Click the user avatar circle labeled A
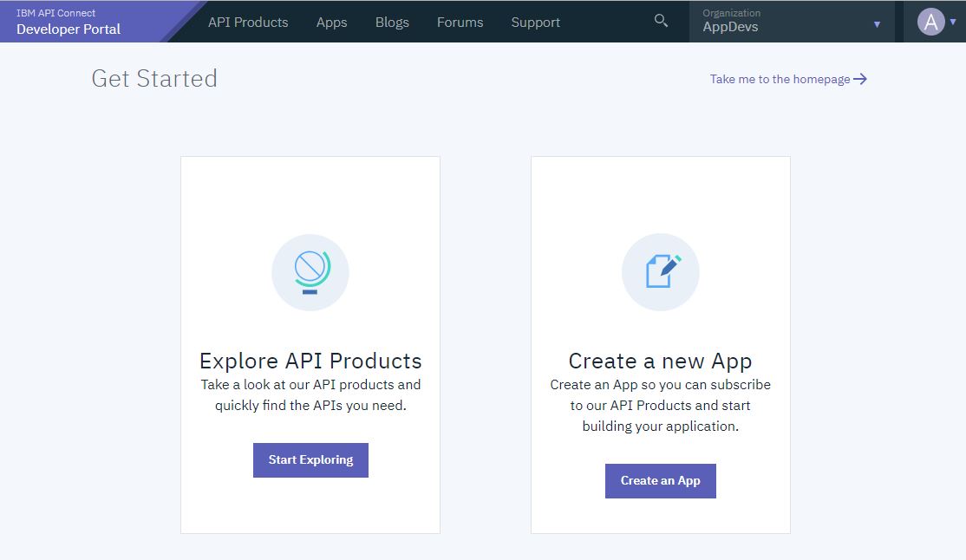This screenshot has height=560, width=966. point(930,23)
